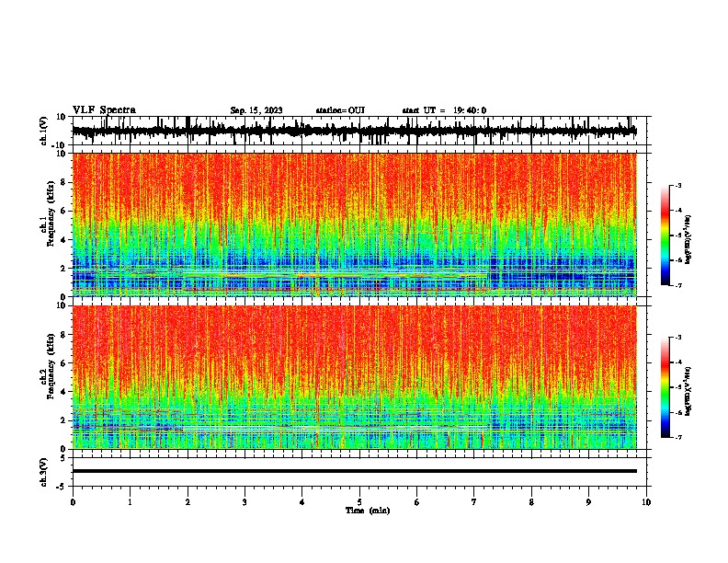This screenshot has width=728, height=563.
Task: Click the "Time (min)" axis label
Action: (x=368, y=511)
